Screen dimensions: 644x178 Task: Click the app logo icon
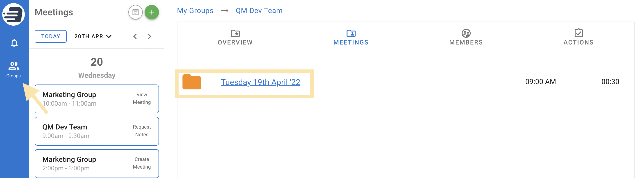coord(14,14)
